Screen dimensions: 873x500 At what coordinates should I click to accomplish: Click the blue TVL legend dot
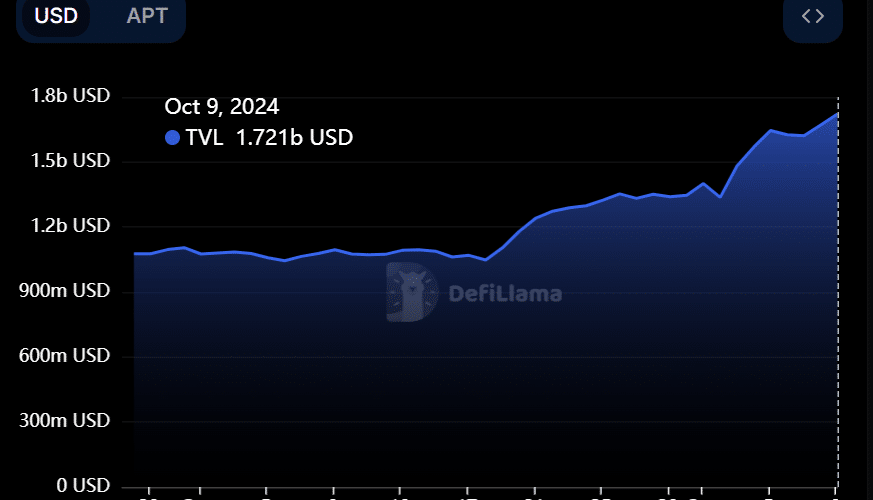click(172, 138)
